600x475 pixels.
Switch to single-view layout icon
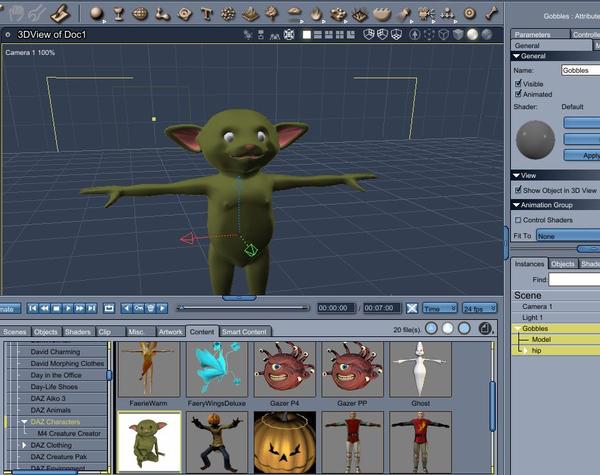tap(307, 35)
